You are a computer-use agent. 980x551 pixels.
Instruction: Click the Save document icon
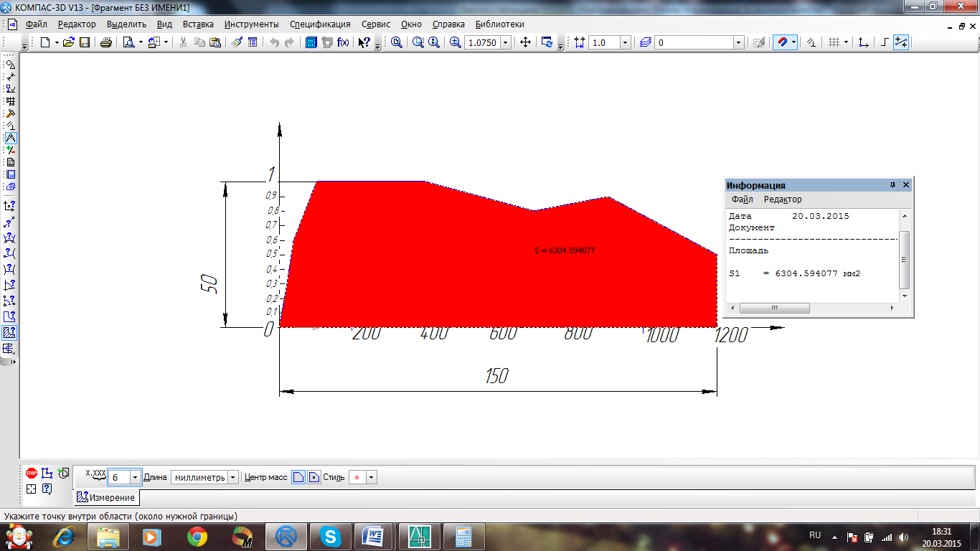tap(85, 42)
